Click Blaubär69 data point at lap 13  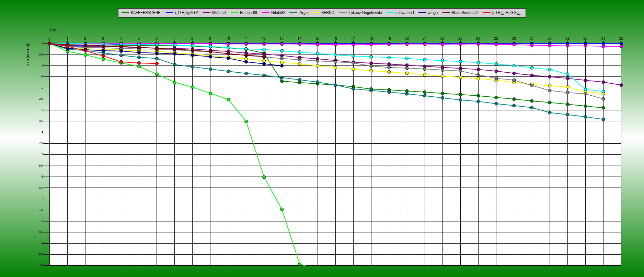pos(282,209)
